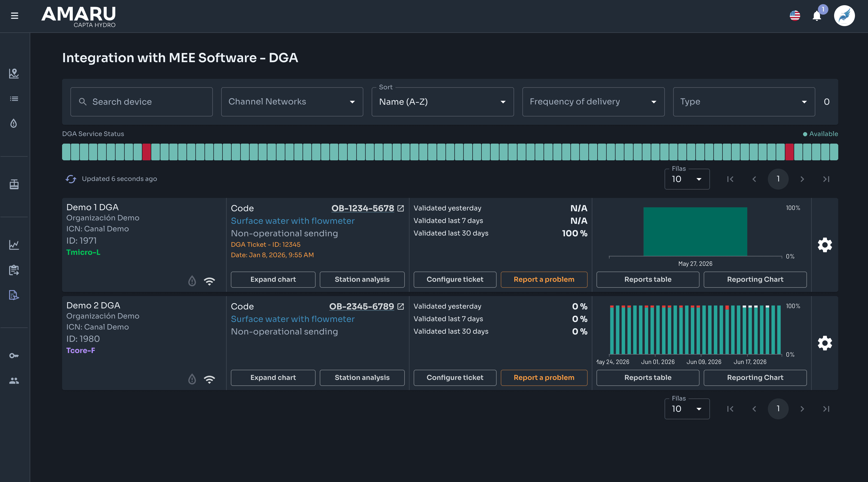Image resolution: width=868 pixels, height=482 pixels.
Task: Click first red segment in DGA status bar
Action: 146,152
